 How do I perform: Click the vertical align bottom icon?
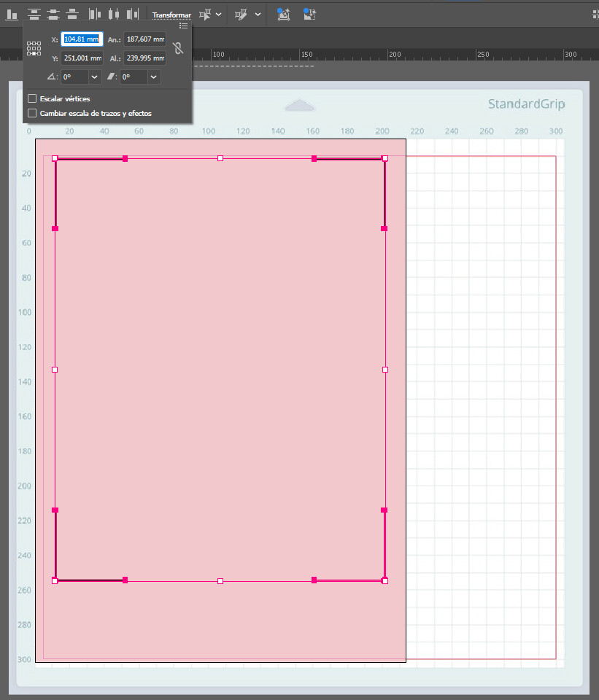(12, 14)
